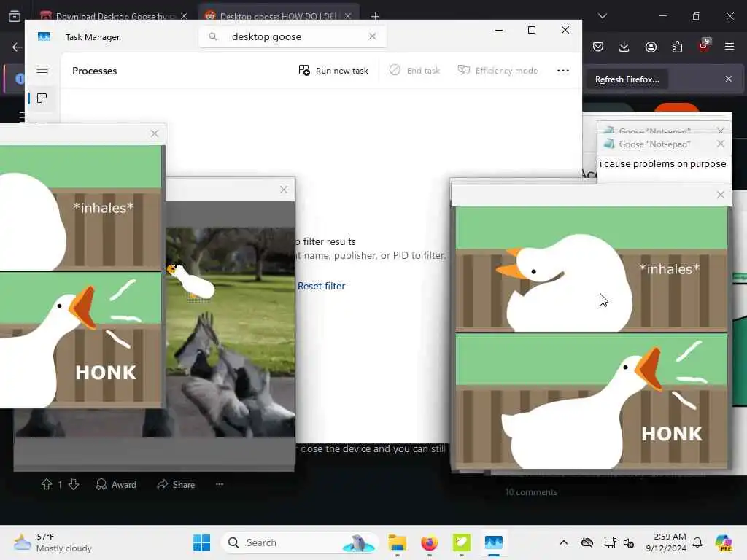The height and width of the screenshot is (560, 747).
Task: Click the Award button on the post
Action: (116, 484)
